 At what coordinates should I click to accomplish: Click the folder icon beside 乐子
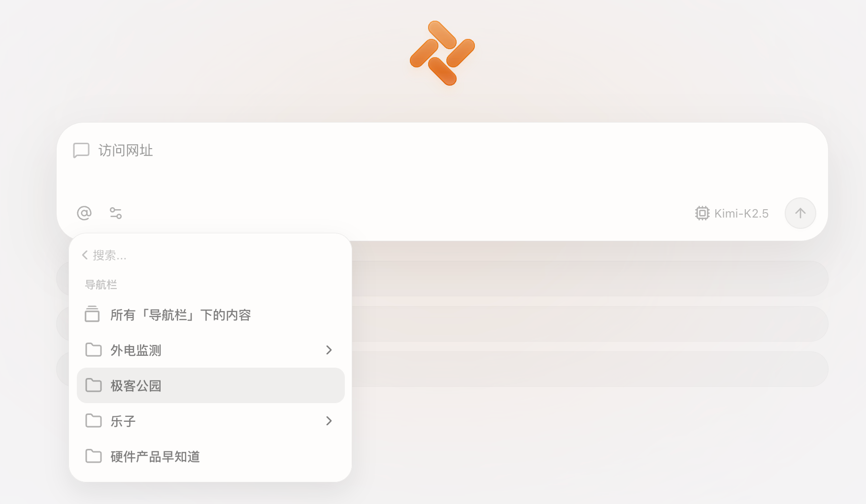[93, 421]
